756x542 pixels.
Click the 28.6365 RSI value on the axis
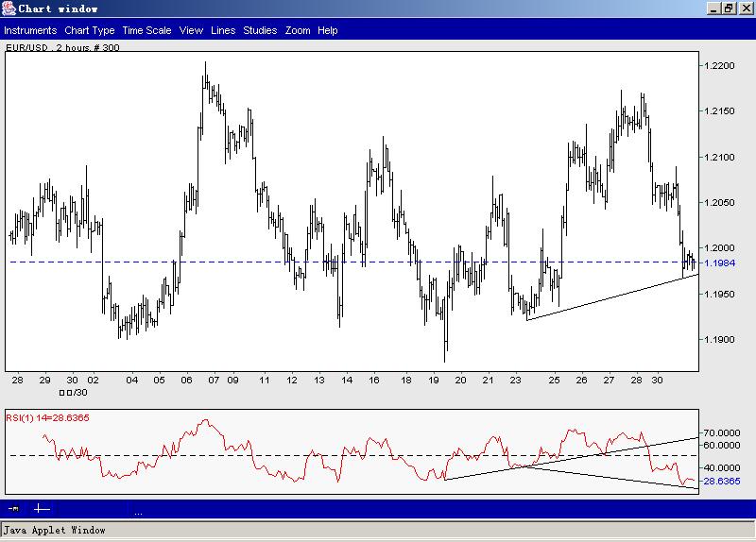pyautogui.click(x=722, y=481)
